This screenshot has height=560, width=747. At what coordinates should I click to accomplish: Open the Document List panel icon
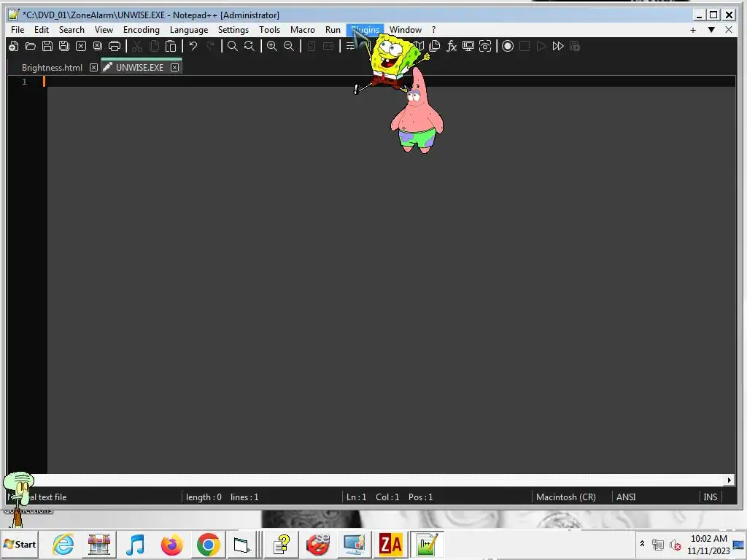pyautogui.click(x=435, y=46)
